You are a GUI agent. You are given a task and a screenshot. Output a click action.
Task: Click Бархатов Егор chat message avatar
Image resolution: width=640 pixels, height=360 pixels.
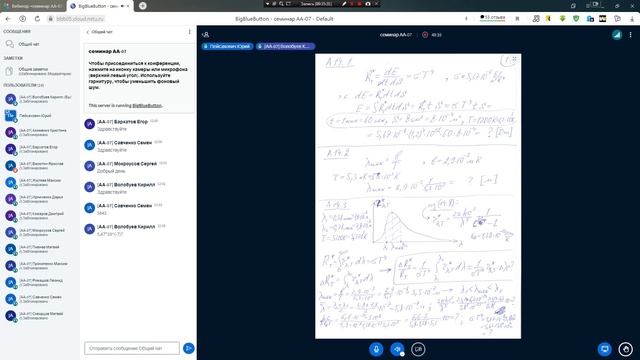pos(89,124)
